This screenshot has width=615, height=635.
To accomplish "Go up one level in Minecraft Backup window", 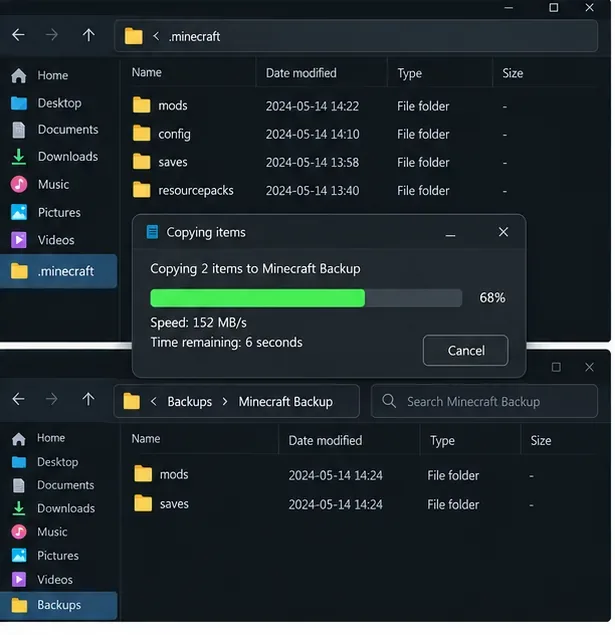I will 88,399.
